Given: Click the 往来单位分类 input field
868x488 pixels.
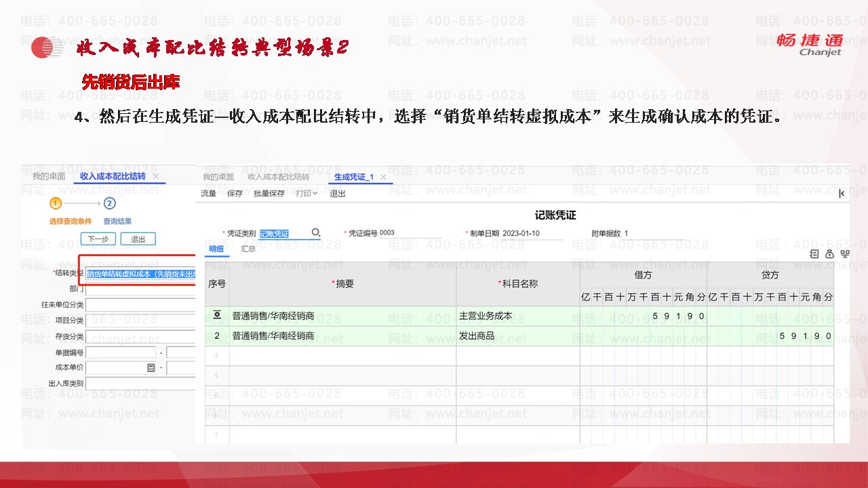Looking at the screenshot, I should point(140,305).
